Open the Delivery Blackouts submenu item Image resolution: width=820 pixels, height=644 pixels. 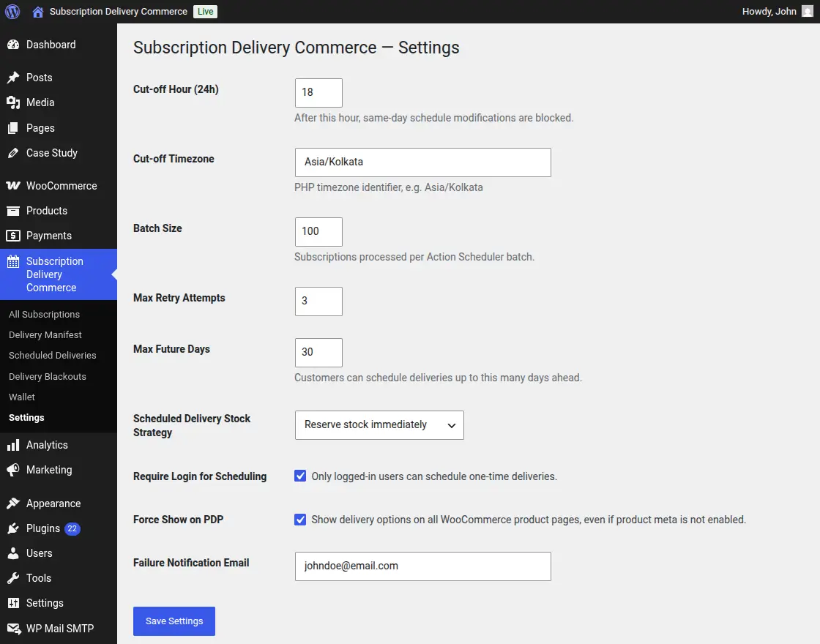click(x=47, y=376)
